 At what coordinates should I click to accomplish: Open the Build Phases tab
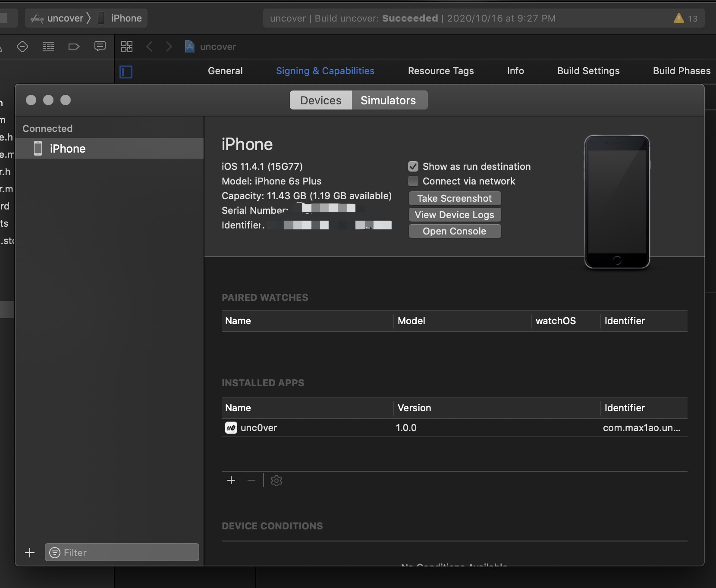tap(681, 71)
